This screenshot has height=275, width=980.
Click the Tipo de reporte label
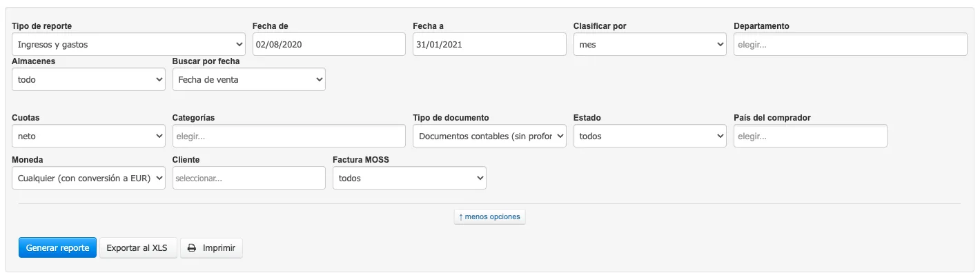tap(42, 26)
